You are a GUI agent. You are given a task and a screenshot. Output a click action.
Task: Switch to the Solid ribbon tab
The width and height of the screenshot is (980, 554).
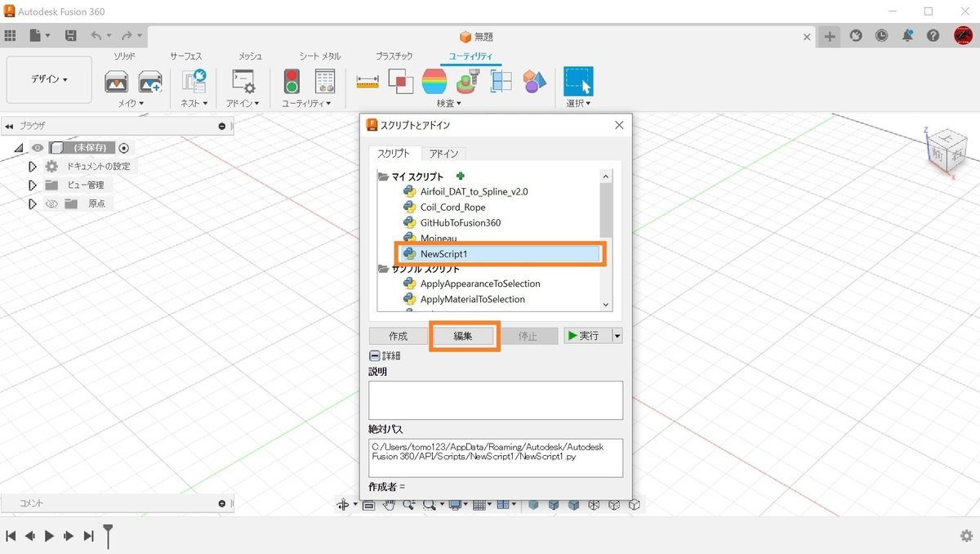coord(124,56)
